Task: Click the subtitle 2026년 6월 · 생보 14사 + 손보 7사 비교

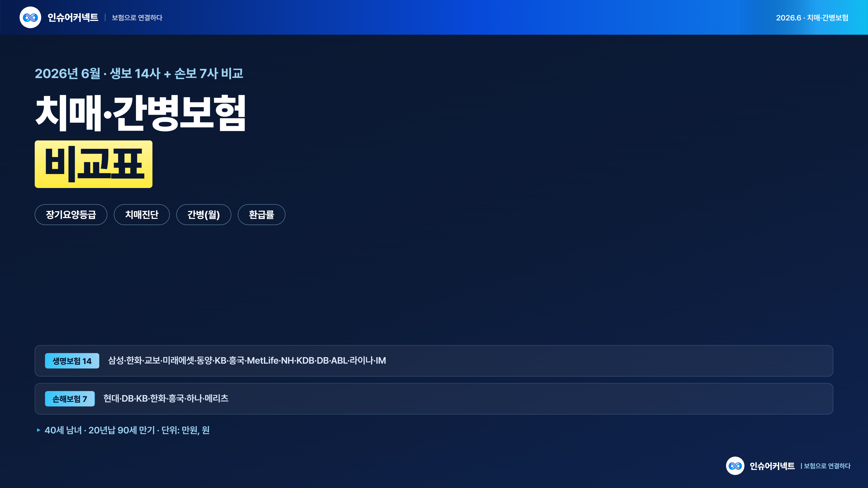Action: point(139,73)
